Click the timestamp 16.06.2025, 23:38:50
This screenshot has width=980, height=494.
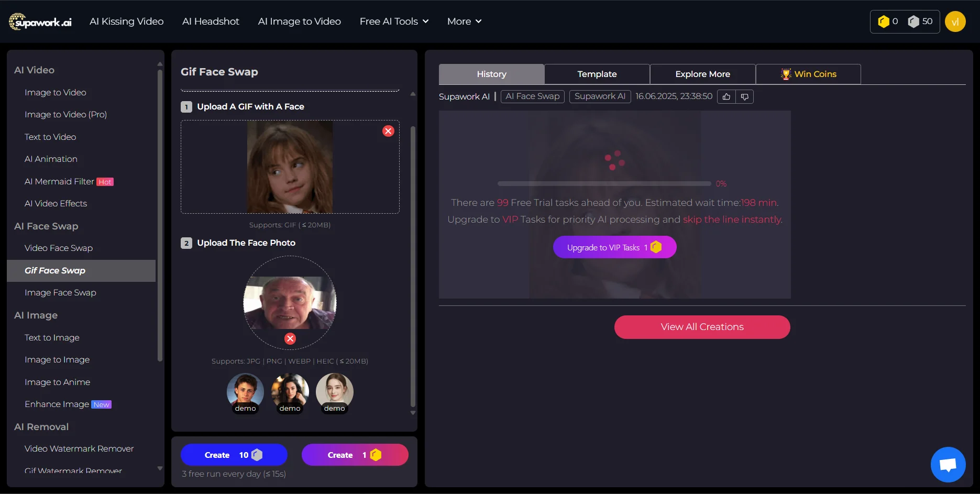coord(674,96)
